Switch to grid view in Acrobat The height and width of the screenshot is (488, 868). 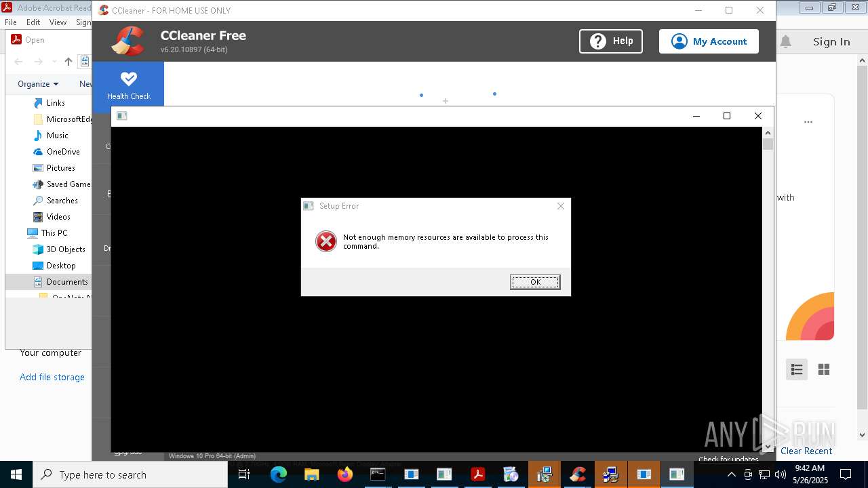824,369
